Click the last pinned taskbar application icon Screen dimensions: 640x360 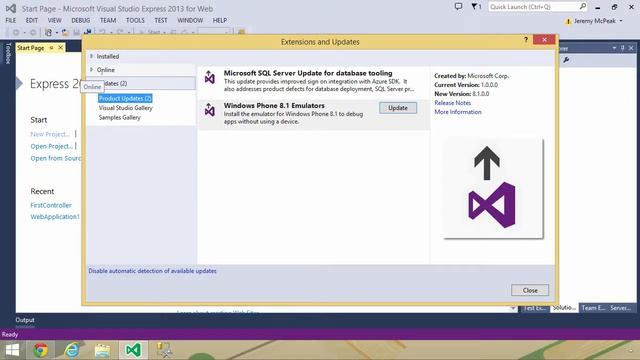(164, 350)
